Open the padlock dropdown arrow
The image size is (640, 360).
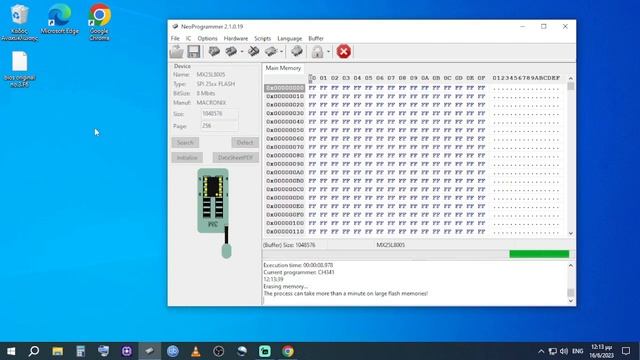[328, 52]
